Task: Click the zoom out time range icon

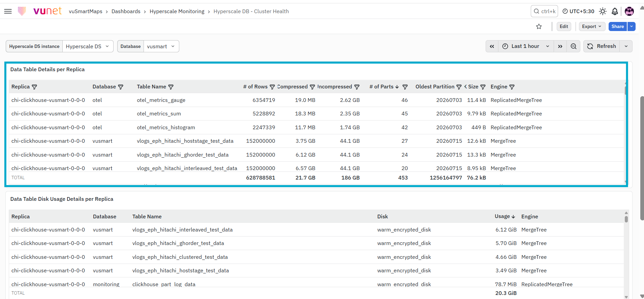Action: [573, 46]
